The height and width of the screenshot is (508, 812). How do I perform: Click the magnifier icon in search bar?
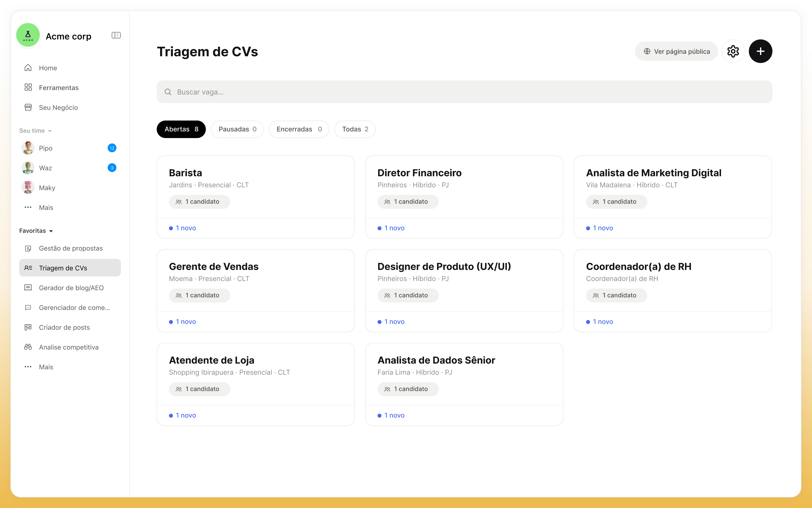(x=168, y=92)
